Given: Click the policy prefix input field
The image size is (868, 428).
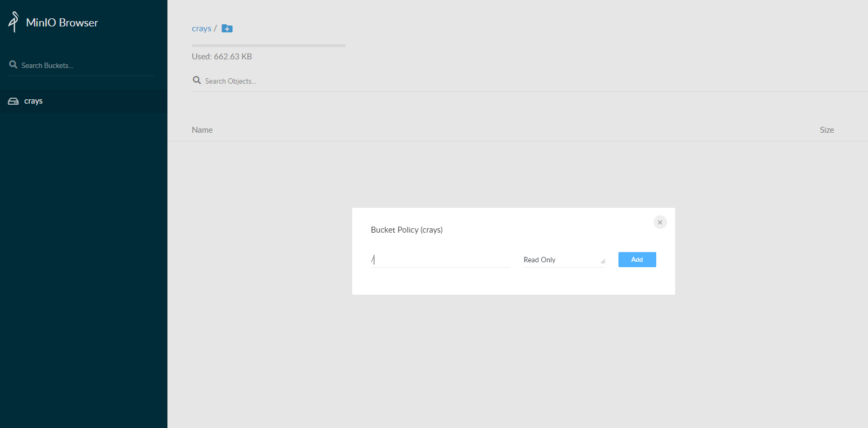Looking at the screenshot, I should (441, 260).
